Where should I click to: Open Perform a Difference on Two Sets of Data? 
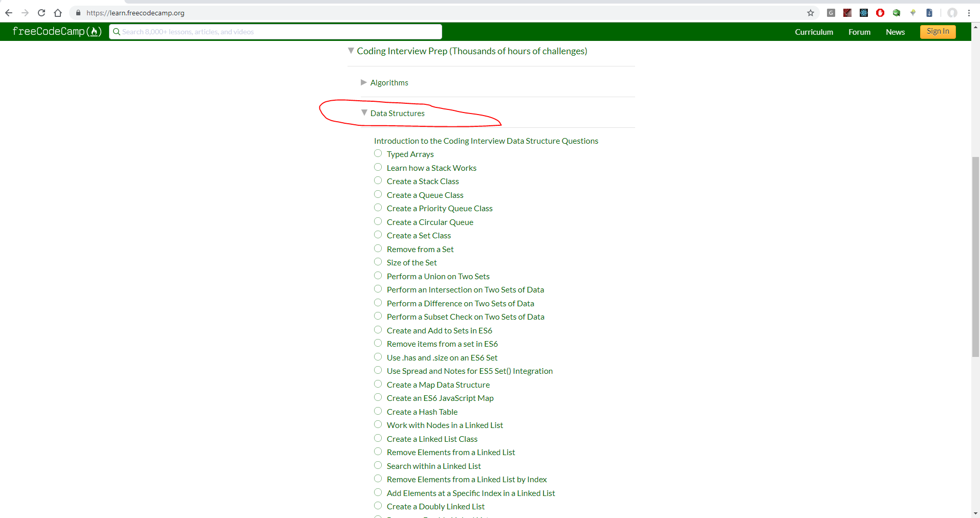pos(461,303)
